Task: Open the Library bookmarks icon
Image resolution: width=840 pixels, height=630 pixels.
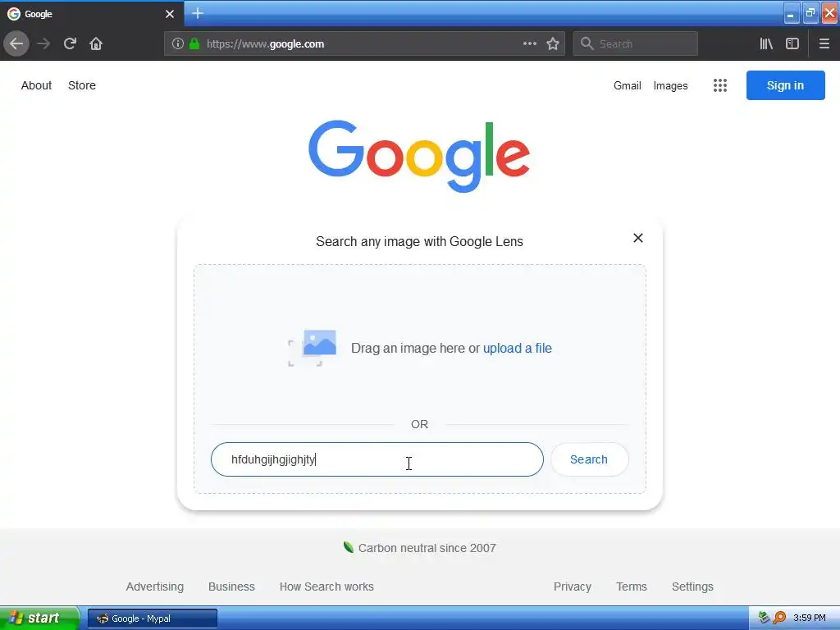Action: coord(766,44)
